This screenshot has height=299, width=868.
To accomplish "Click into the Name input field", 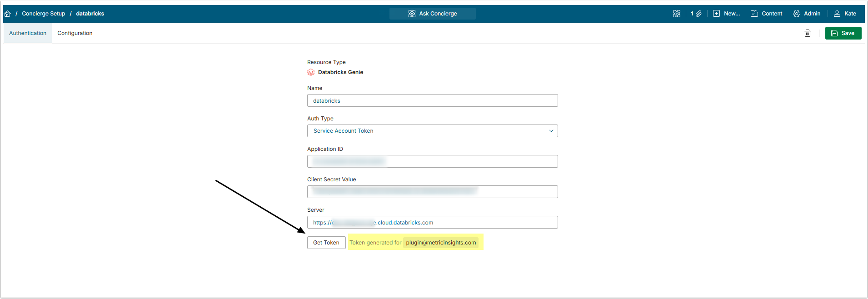I will [x=432, y=101].
